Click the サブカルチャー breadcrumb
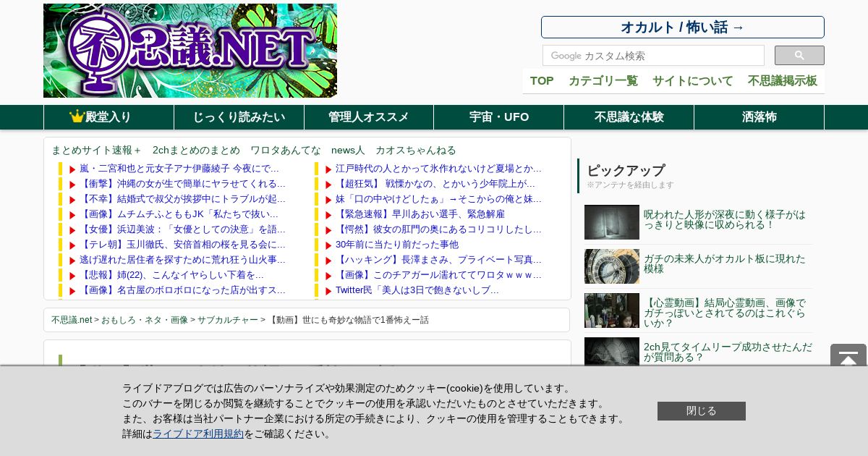868x456 pixels. click(x=227, y=320)
